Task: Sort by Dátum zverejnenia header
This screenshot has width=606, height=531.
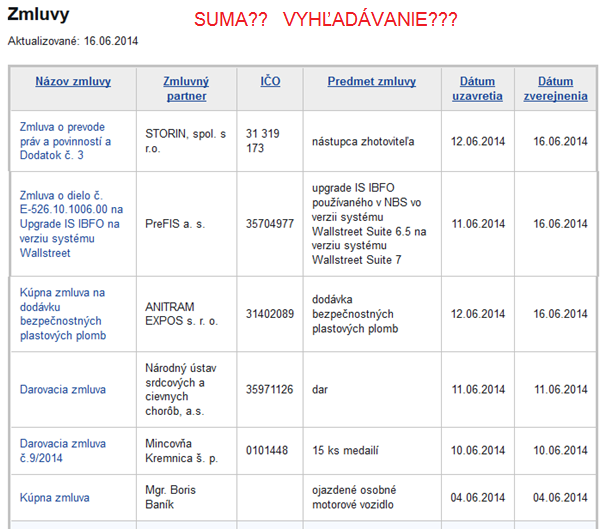Action: 556,88
